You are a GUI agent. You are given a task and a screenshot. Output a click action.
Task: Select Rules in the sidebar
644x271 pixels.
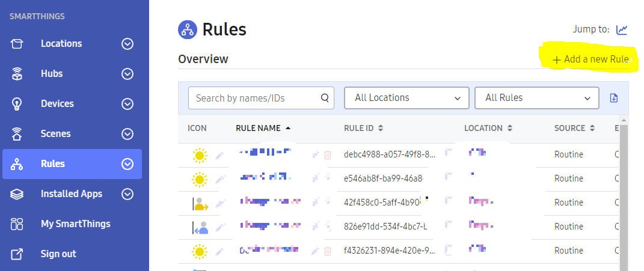tap(72, 164)
